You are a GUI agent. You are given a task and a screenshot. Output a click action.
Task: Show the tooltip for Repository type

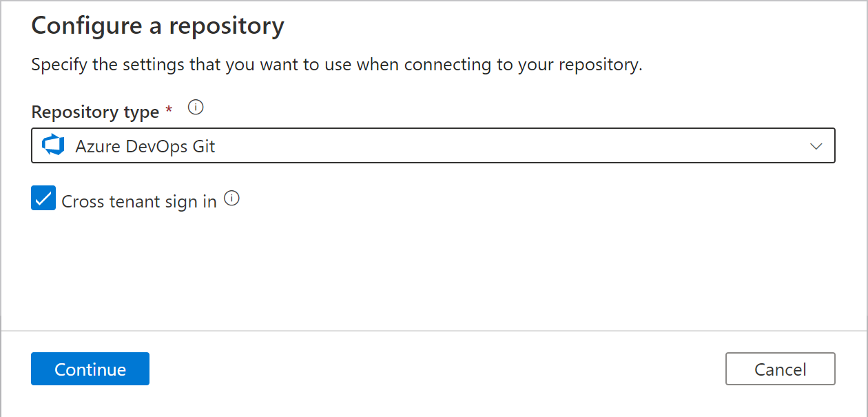196,108
